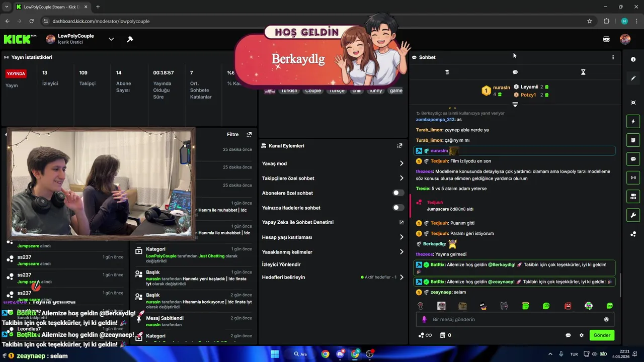Expand Yasaklanmış kelimeler section
Viewport: 644px width, 362px height.
coord(401,252)
